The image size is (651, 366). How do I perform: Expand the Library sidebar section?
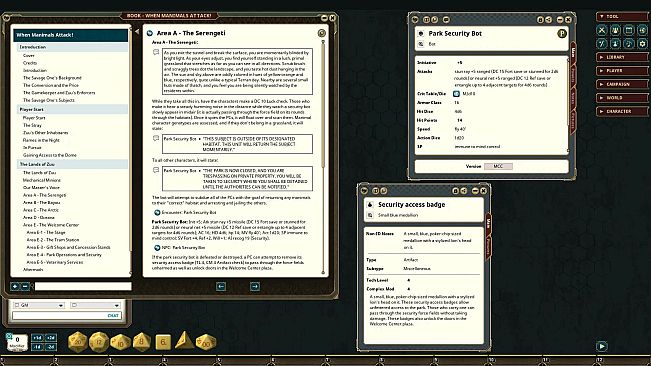(622, 57)
